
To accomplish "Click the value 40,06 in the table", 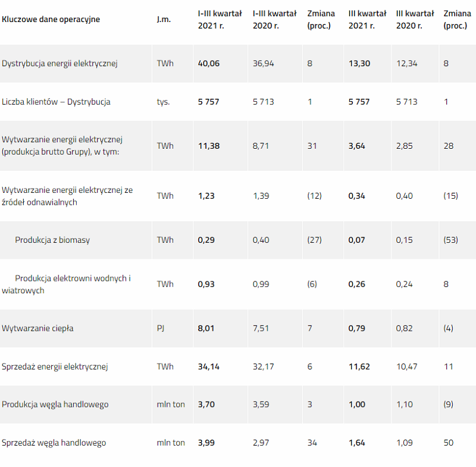I will pos(209,64).
